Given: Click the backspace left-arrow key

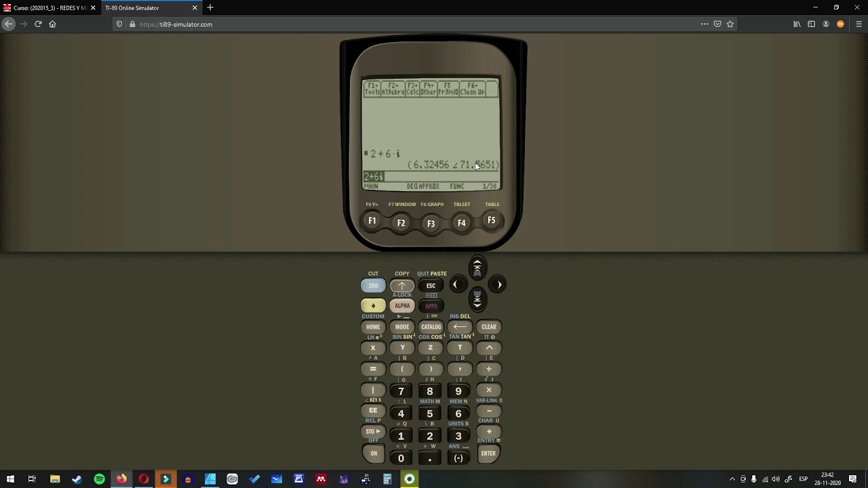Looking at the screenshot, I should point(460,327).
